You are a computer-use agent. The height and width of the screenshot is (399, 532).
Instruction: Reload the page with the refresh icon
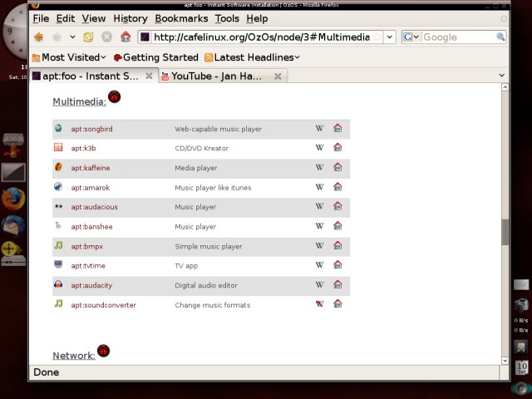tap(88, 37)
